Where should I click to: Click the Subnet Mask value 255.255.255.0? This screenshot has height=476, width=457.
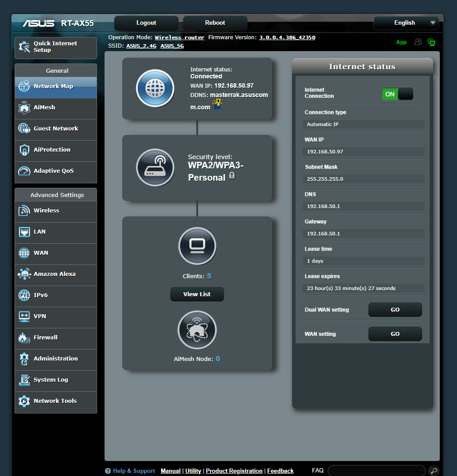(363, 179)
